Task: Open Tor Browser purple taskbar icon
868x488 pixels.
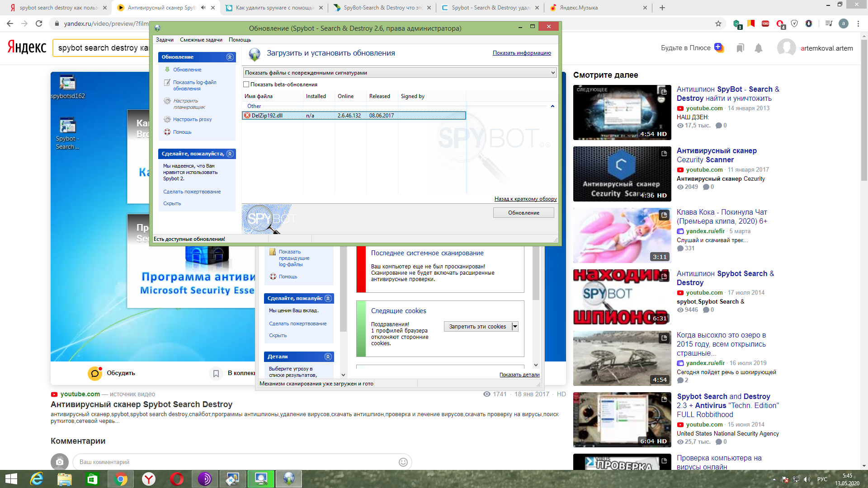Action: click(x=205, y=479)
